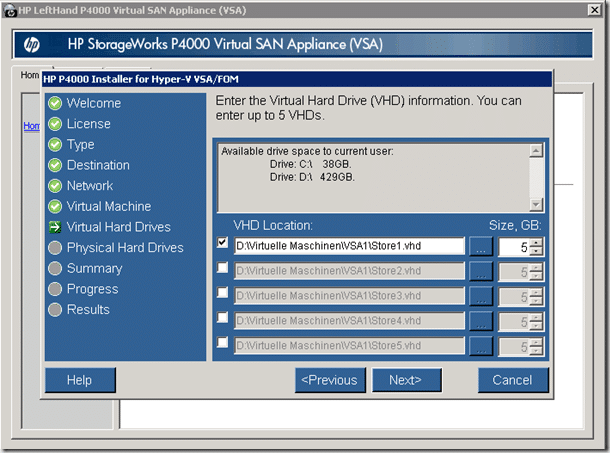Screen dimensions: 610x453
Task: Decrease the Store5.vhd size with down arrow
Action: [x=536, y=351]
